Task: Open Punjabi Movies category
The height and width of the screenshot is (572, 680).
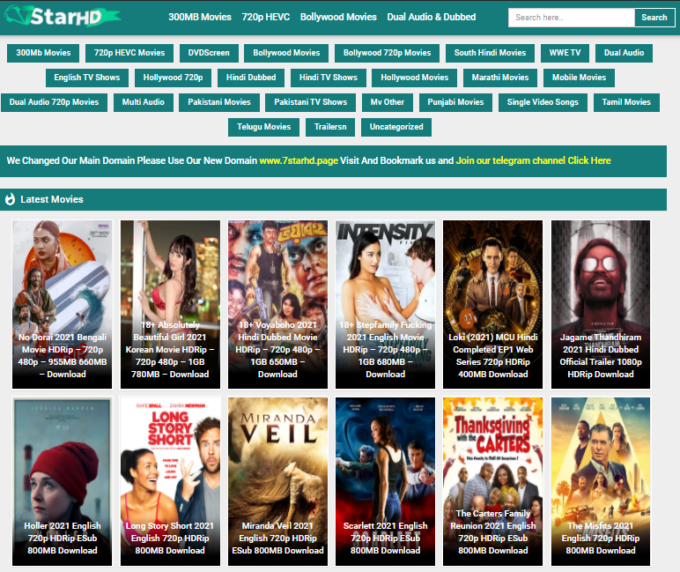Action: point(455,102)
